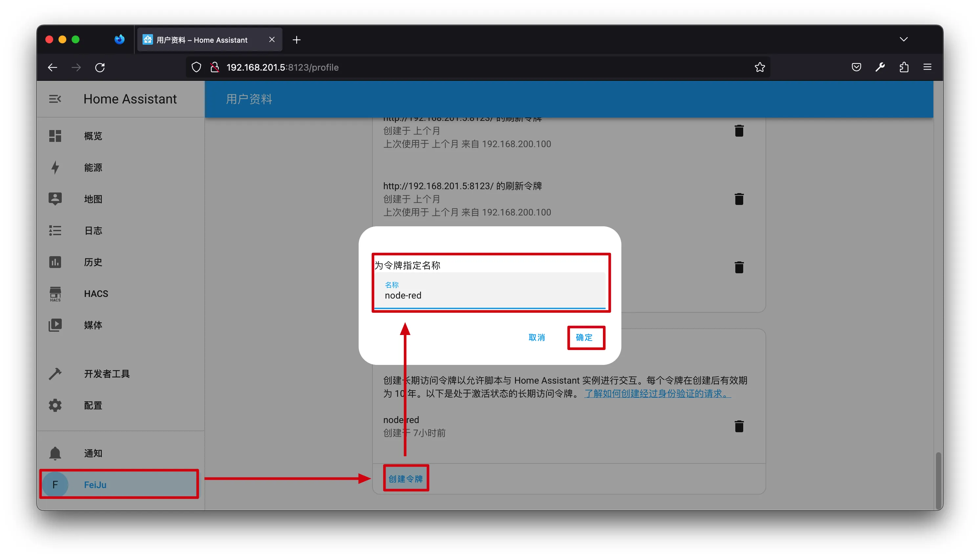980x559 pixels.
Task: Click the address bar URL
Action: click(282, 67)
